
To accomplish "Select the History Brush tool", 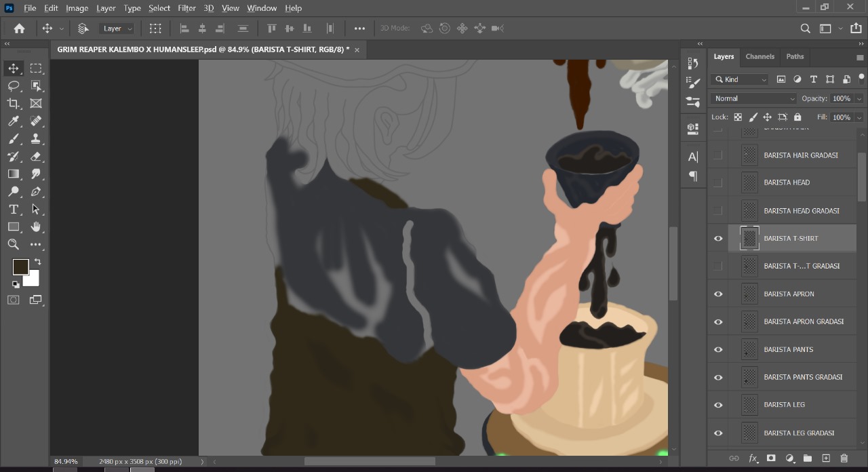I will [x=14, y=157].
